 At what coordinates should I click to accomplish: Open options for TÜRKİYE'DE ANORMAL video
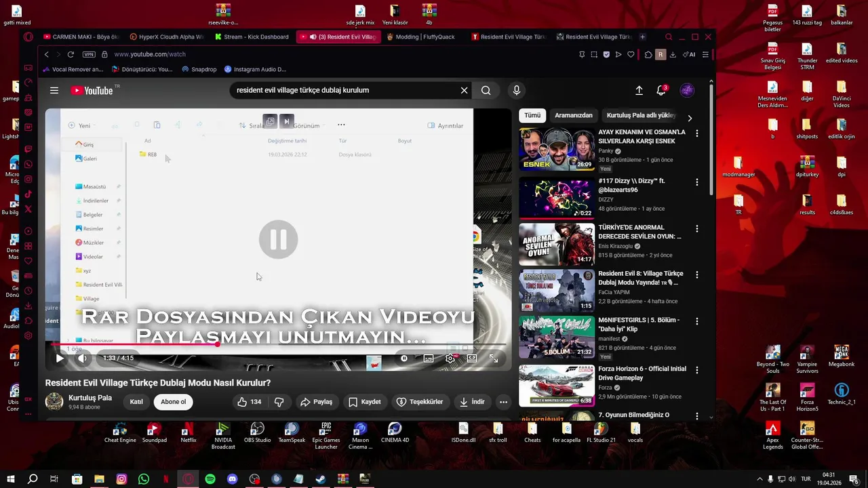point(696,229)
